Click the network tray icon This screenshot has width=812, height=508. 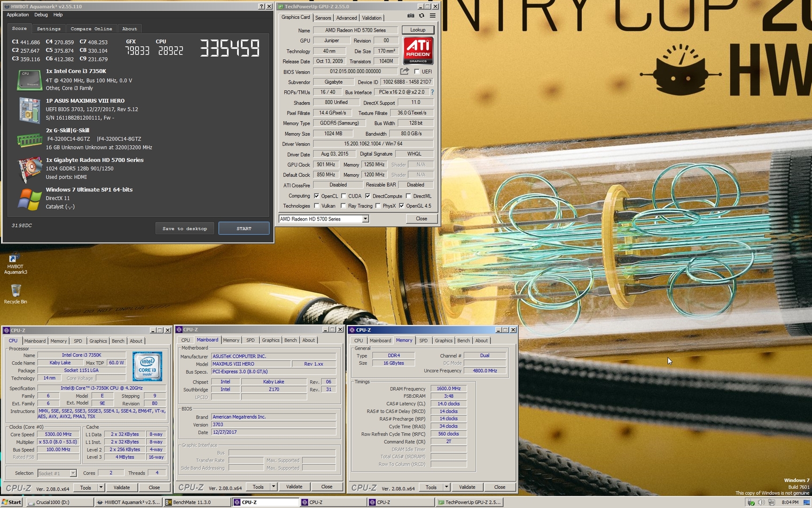[772, 502]
